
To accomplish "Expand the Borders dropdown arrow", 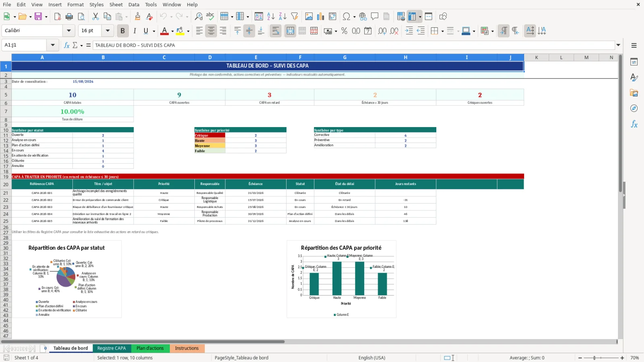I will pyautogui.click(x=442, y=31).
